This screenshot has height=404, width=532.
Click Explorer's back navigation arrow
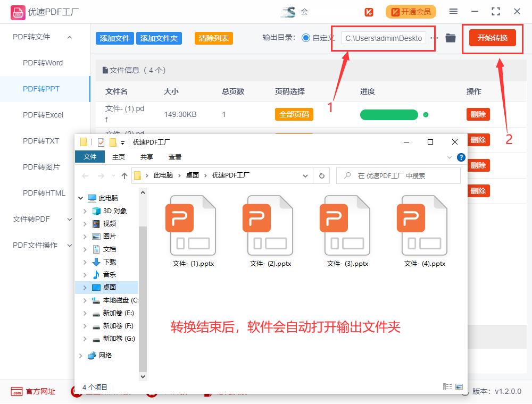tap(85, 175)
